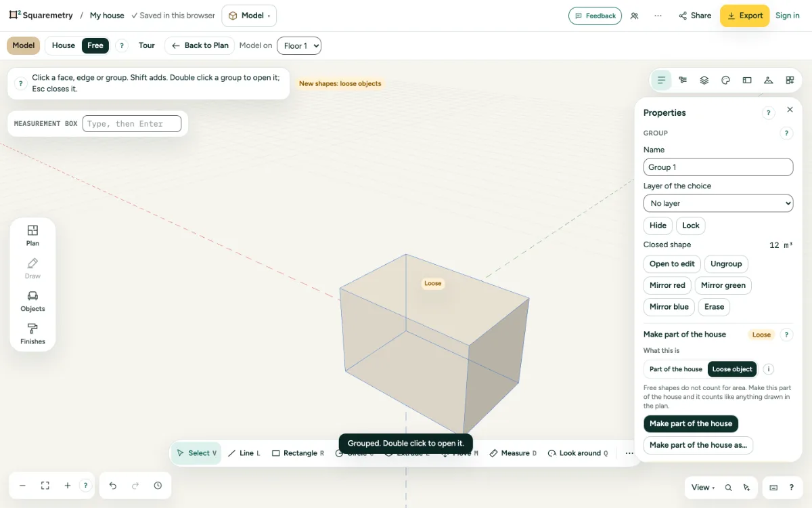Open keyboard shortcuts icon
This screenshot has width=812, height=508.
tap(773, 488)
